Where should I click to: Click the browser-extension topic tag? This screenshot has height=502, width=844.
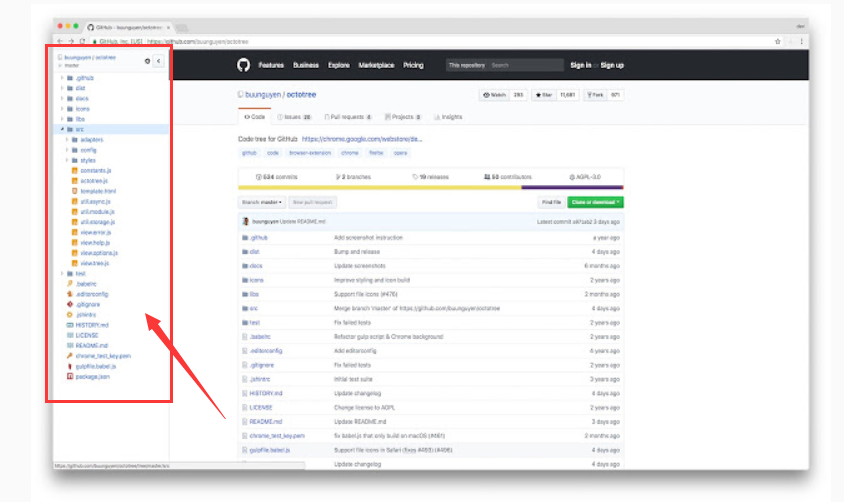[x=310, y=153]
